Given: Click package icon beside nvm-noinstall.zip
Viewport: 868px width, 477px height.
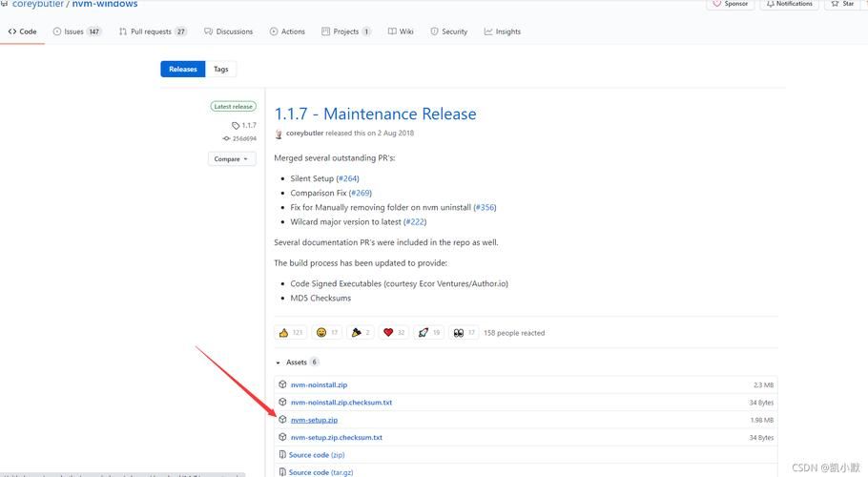Looking at the screenshot, I should coord(282,384).
